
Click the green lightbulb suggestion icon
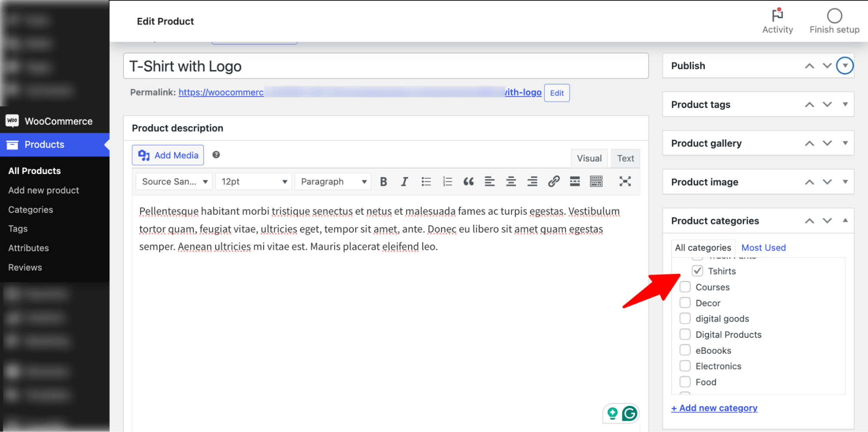pos(612,413)
